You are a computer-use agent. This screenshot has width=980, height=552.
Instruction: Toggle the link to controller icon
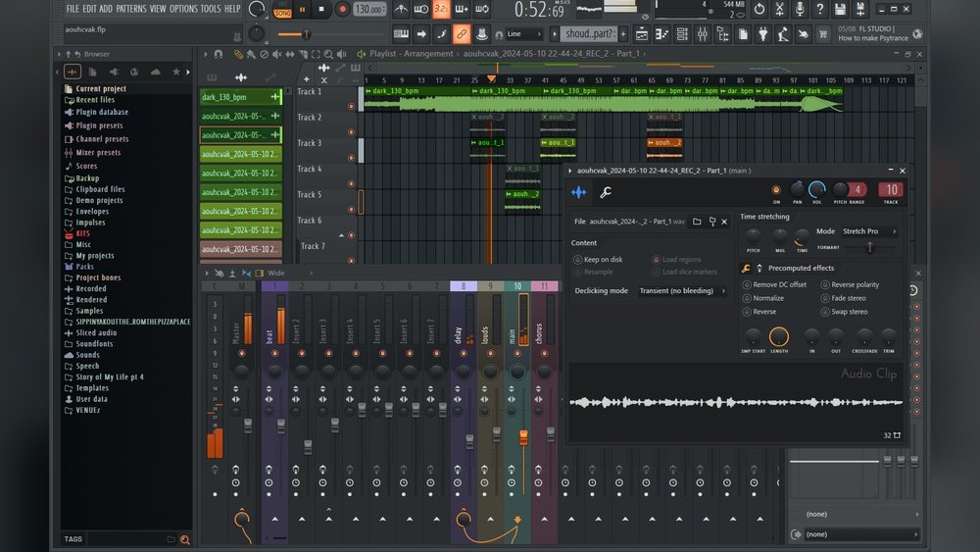point(462,34)
